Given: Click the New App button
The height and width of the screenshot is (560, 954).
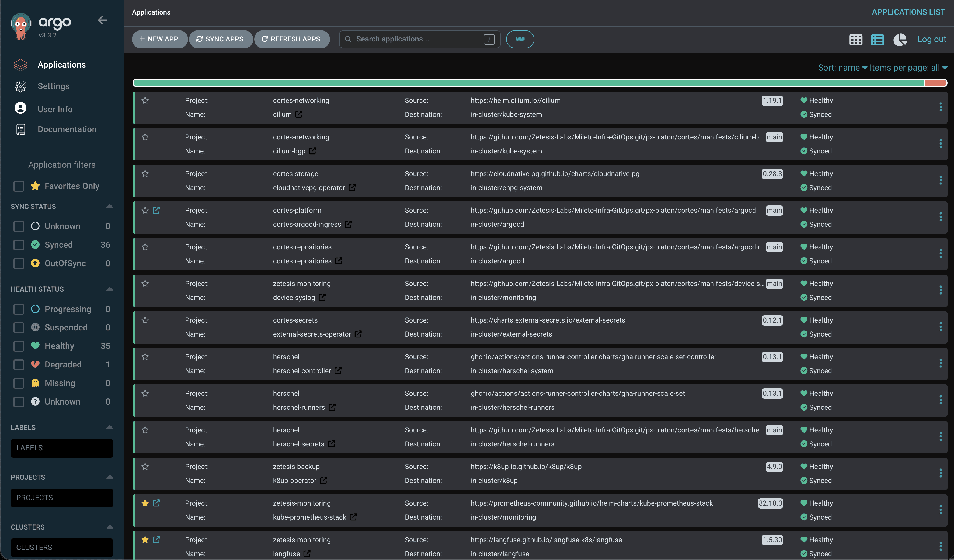Looking at the screenshot, I should click(x=159, y=39).
